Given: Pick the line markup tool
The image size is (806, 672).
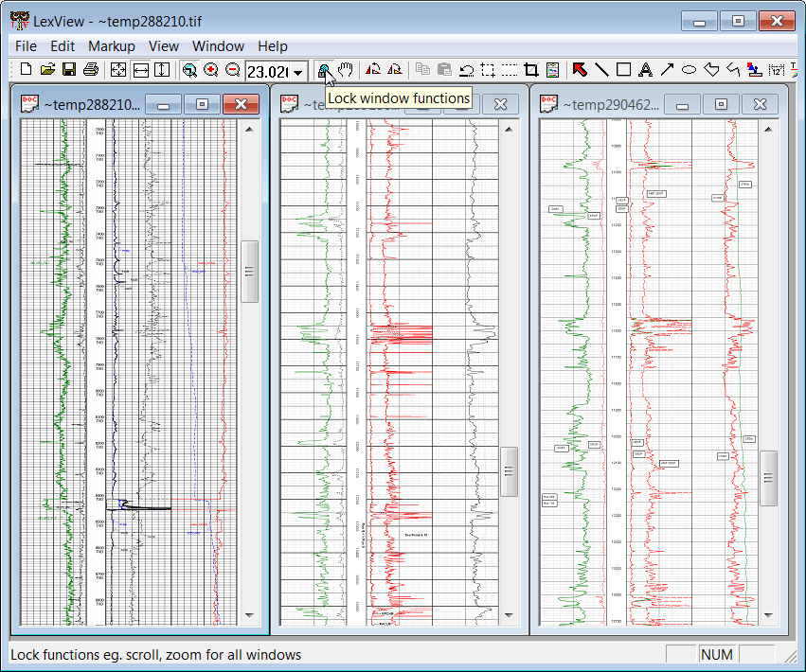Looking at the screenshot, I should (x=601, y=69).
